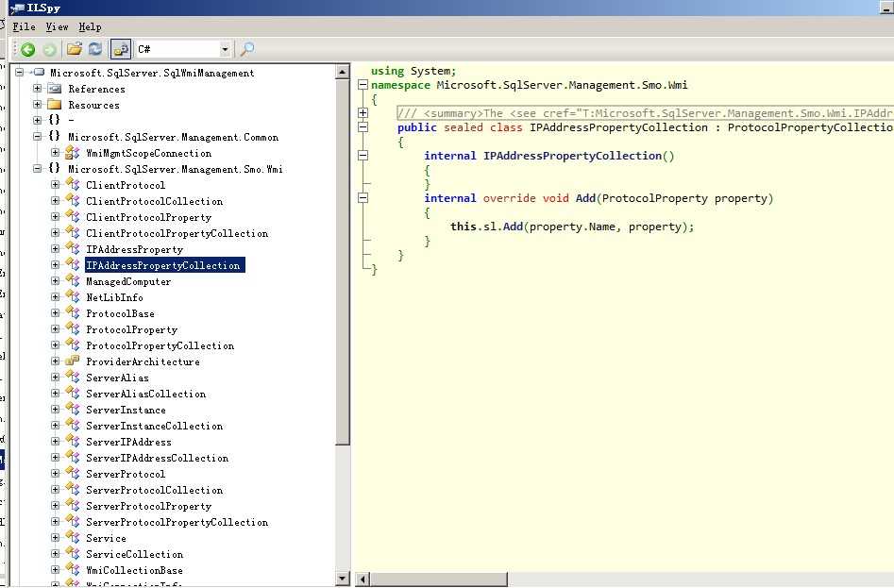
Task: Select ClientProtocolPropertyCollection in the tree
Action: (x=177, y=233)
